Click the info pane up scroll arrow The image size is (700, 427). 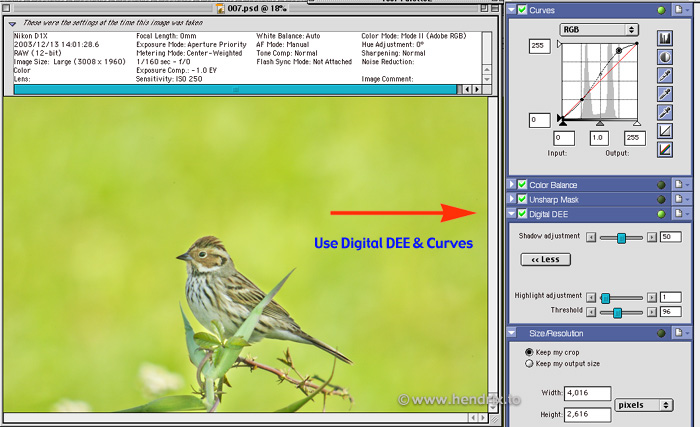[487, 70]
